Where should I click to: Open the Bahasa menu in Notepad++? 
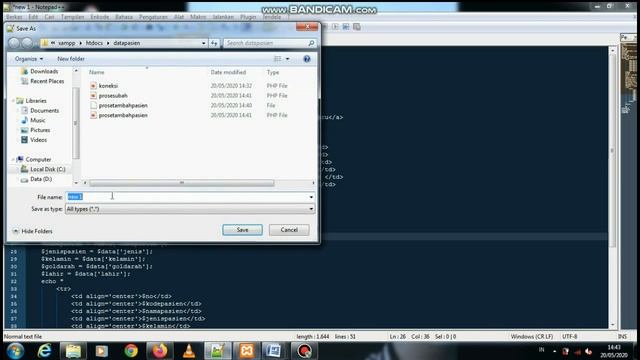coord(124,17)
